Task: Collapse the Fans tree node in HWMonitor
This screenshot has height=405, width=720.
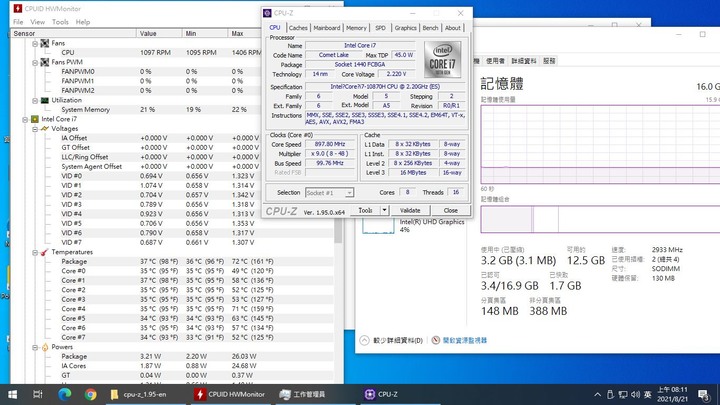Action: (x=35, y=43)
